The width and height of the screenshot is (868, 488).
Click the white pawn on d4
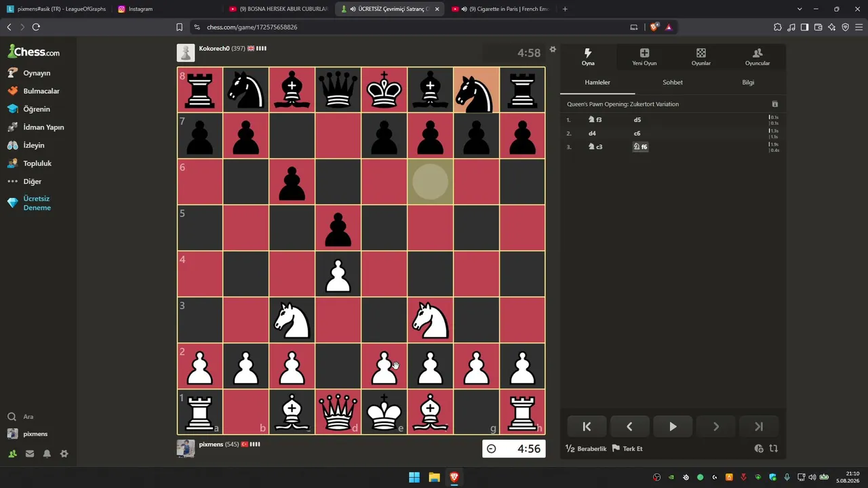(338, 274)
